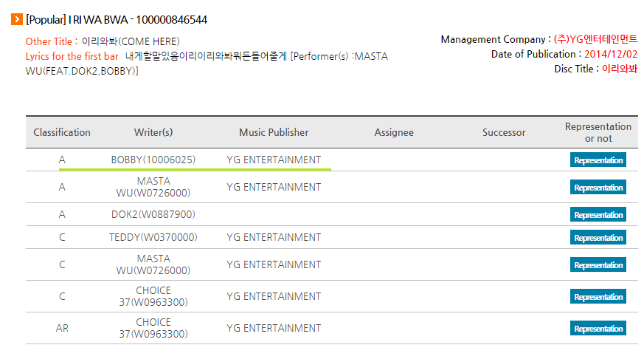
Task: Click Representation button in the TEDDY row
Action: coord(598,237)
